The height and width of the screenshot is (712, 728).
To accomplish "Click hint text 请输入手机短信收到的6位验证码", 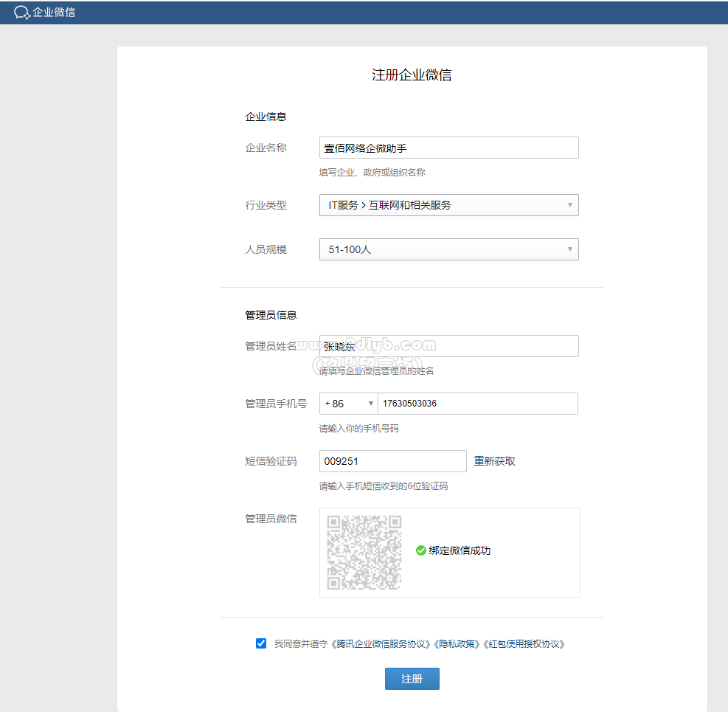I will [384, 485].
